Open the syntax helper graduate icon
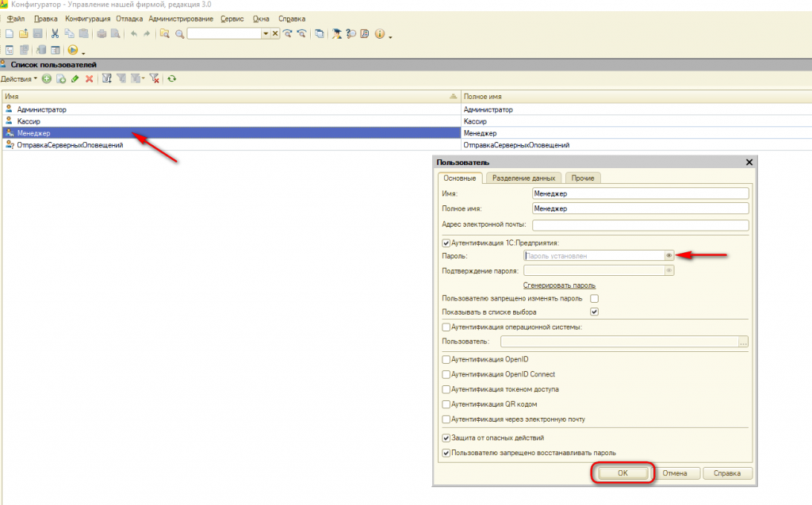Image resolution: width=812 pixels, height=505 pixels. click(336, 33)
